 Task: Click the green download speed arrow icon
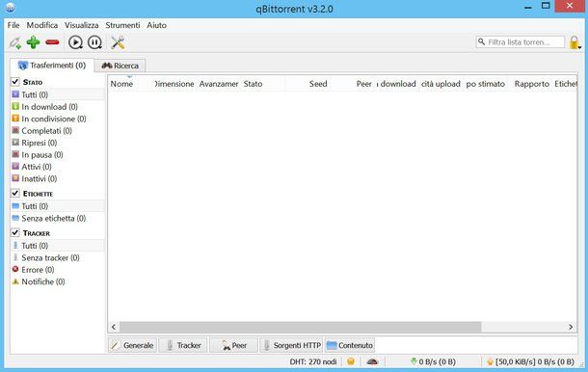click(414, 361)
